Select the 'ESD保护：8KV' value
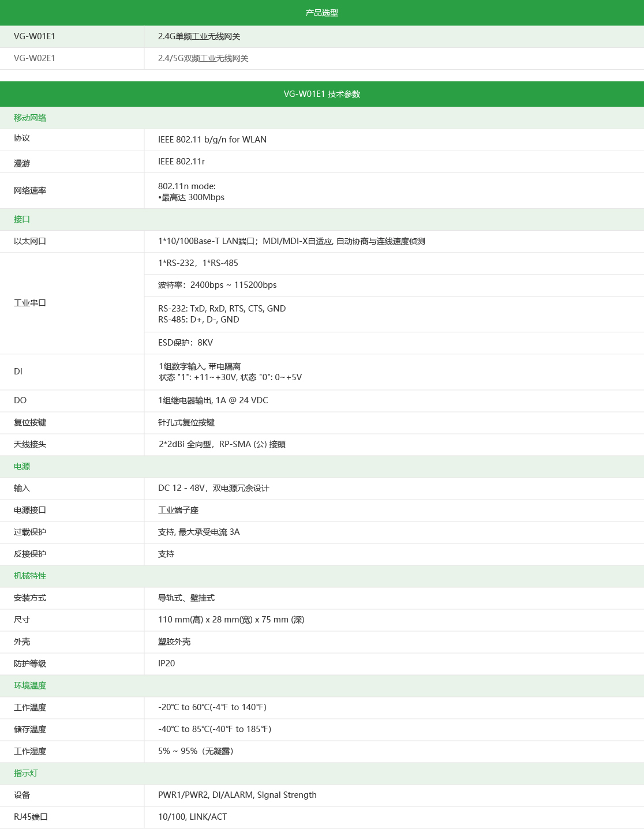Image resolution: width=644 pixels, height=829 pixels. (186, 343)
